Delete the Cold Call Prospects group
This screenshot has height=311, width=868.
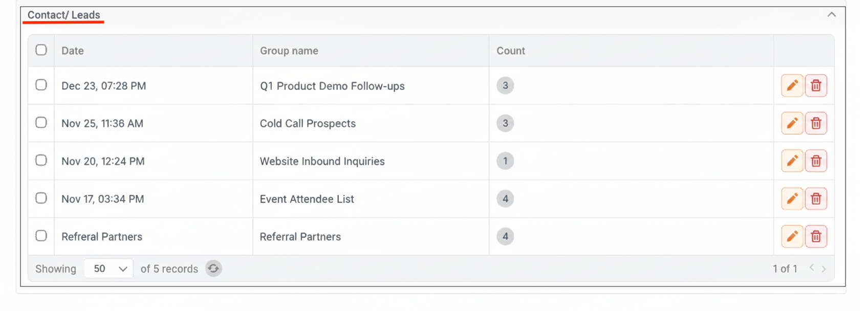point(816,123)
